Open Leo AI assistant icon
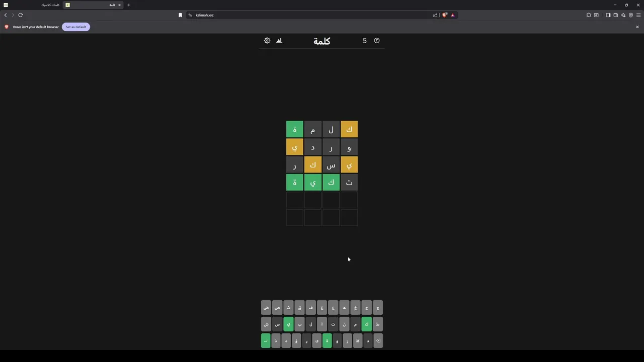Screen dimensions: 644x362 (623, 15)
